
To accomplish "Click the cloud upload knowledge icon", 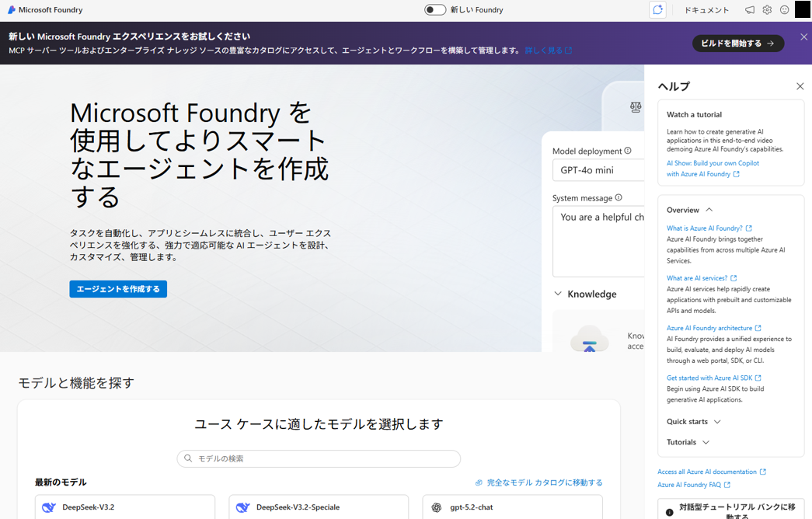I will [589, 340].
